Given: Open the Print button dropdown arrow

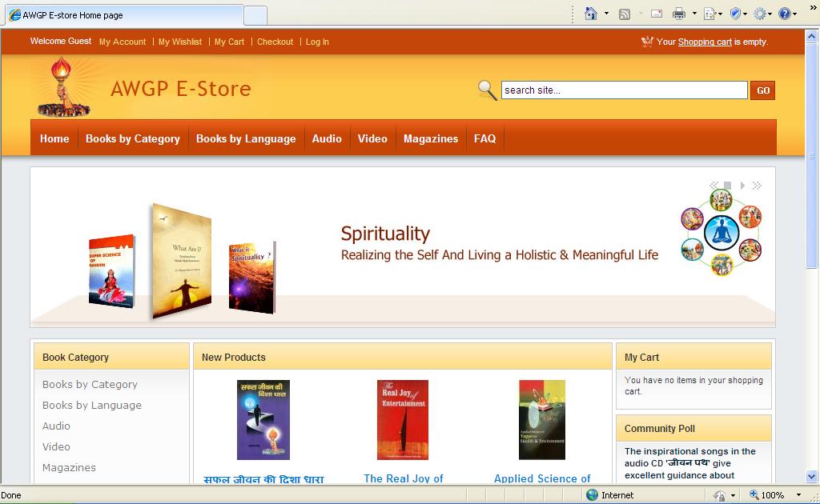Looking at the screenshot, I should click(693, 14).
